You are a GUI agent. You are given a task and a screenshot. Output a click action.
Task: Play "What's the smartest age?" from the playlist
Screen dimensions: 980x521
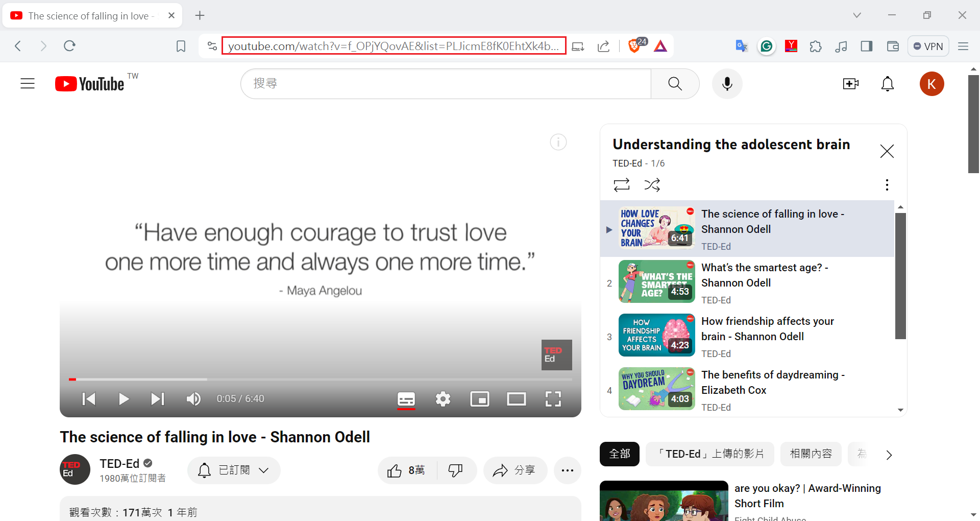[764, 275]
